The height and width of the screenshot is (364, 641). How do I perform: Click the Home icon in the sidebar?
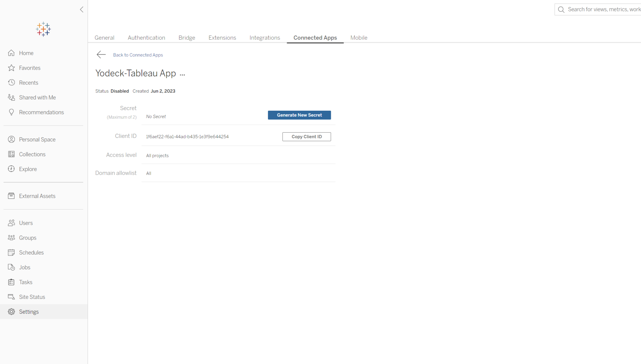click(12, 53)
